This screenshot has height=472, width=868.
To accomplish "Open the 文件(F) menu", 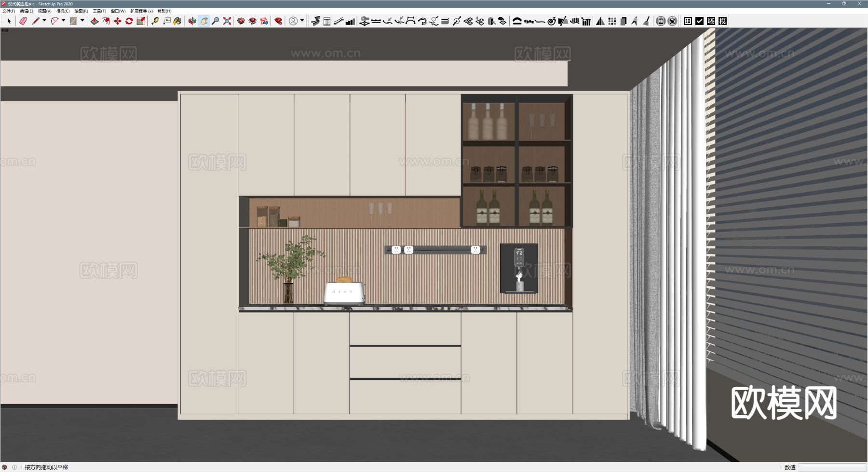I will pyautogui.click(x=9, y=11).
